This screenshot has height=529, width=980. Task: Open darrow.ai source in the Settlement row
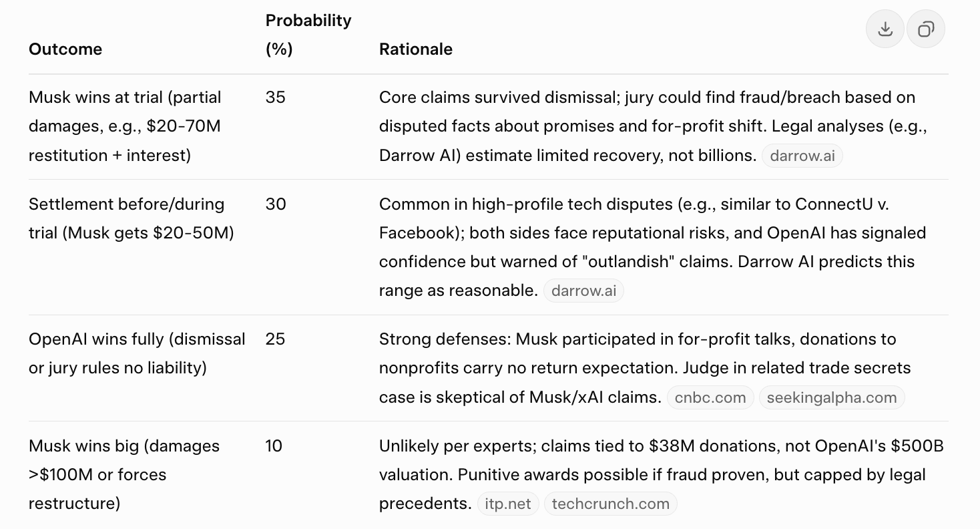583,291
